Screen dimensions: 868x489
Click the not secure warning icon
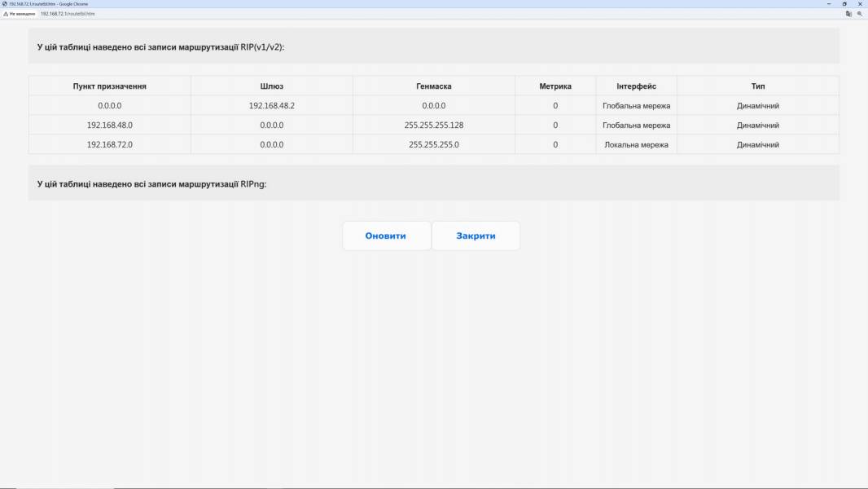click(x=6, y=14)
